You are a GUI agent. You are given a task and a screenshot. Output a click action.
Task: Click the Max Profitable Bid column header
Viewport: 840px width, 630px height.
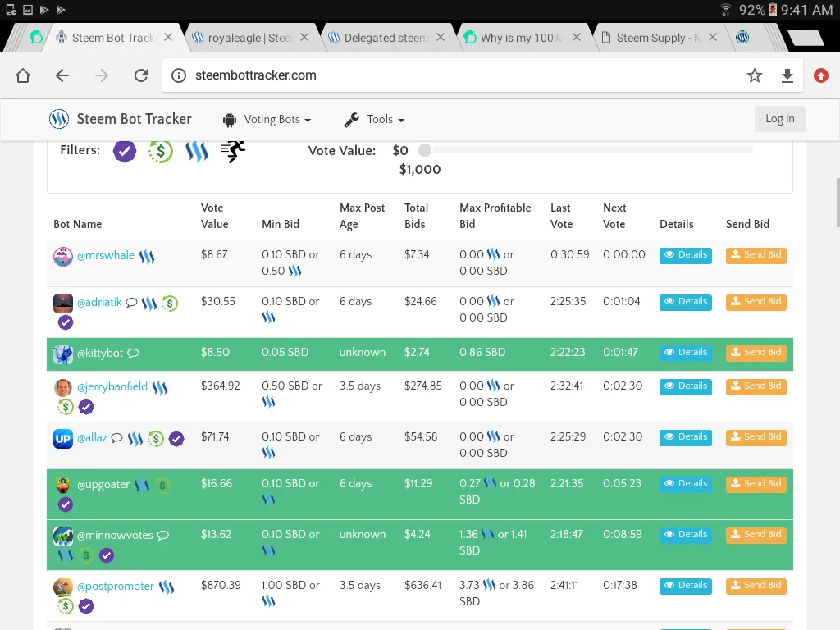tap(495, 216)
